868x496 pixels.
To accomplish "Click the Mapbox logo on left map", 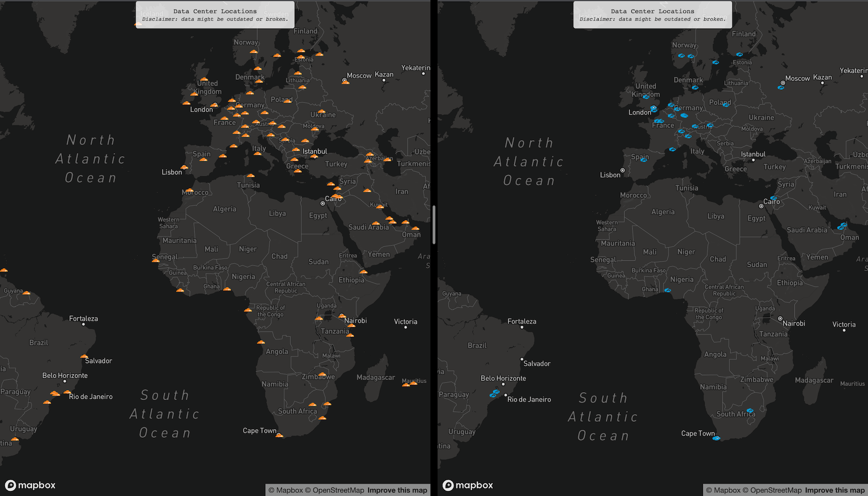I will pos(30,485).
